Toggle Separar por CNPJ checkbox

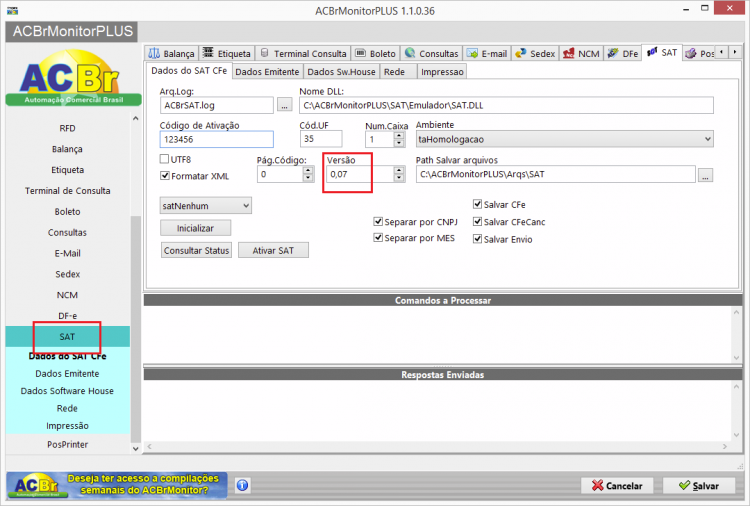point(378,221)
